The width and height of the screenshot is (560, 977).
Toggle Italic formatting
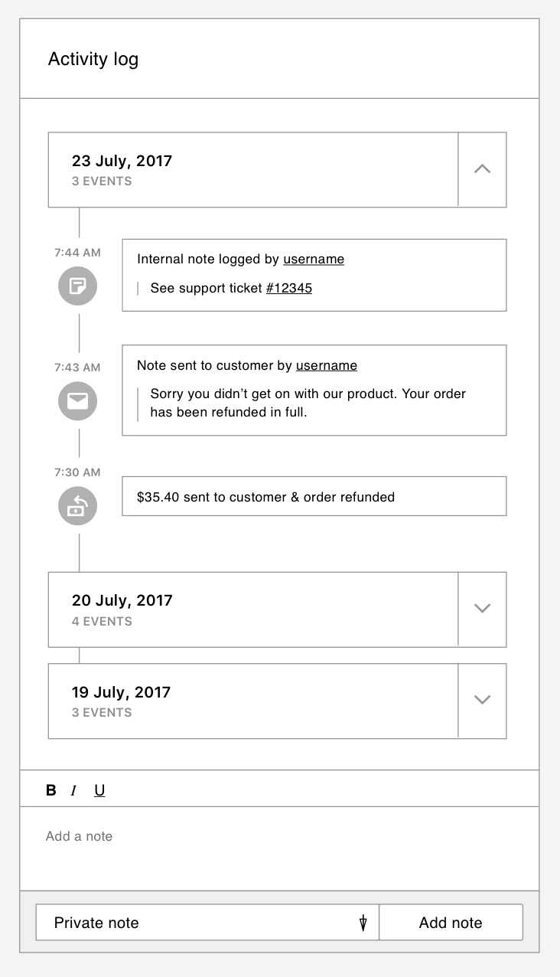click(x=73, y=790)
